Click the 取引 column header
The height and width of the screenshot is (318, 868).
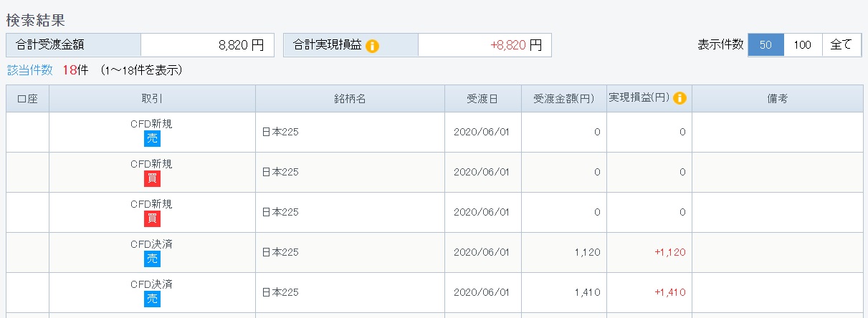[152, 99]
